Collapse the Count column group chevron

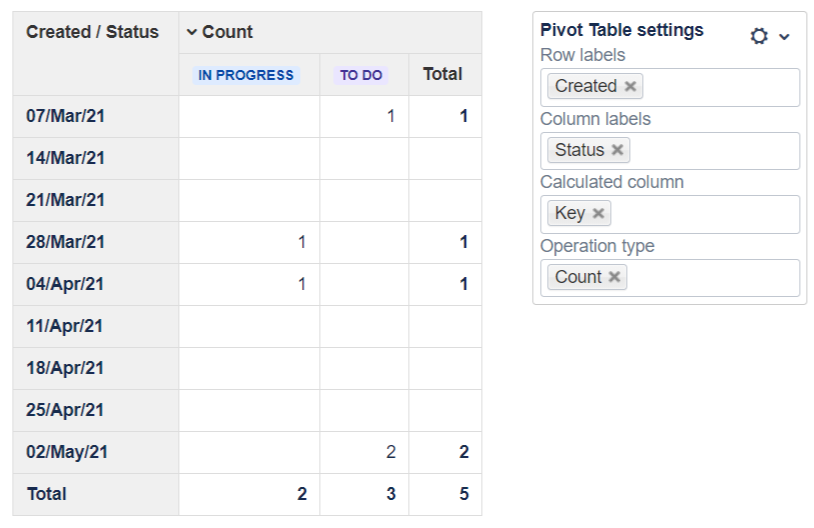click(192, 33)
